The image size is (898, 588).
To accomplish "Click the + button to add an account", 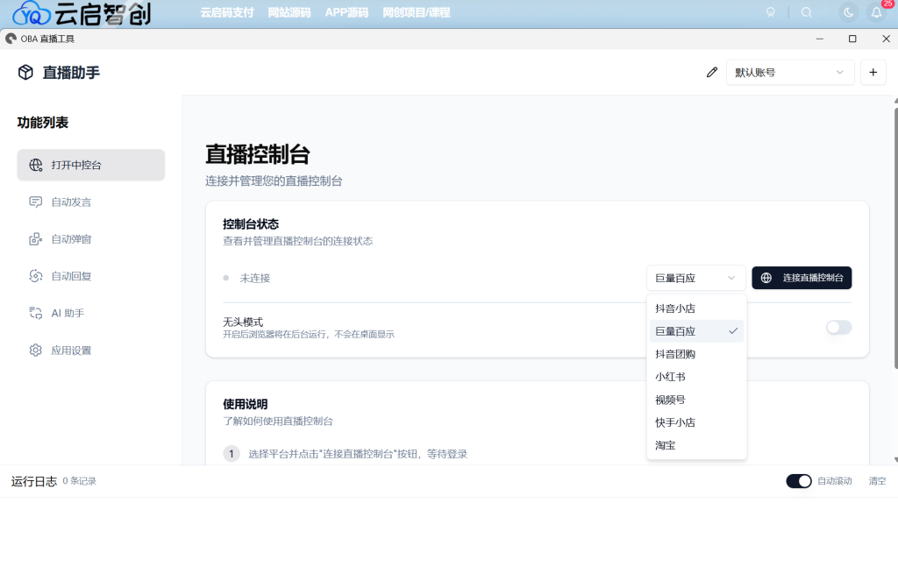I will click(x=873, y=72).
